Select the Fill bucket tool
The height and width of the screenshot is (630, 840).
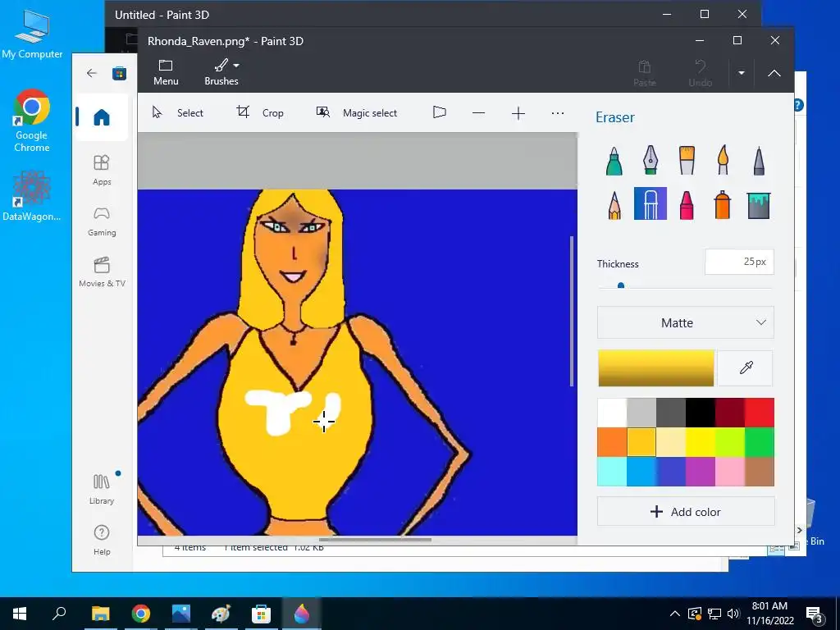[759, 204]
